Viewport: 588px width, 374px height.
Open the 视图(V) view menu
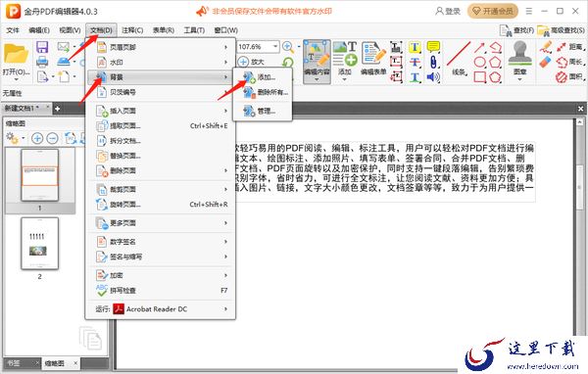70,30
